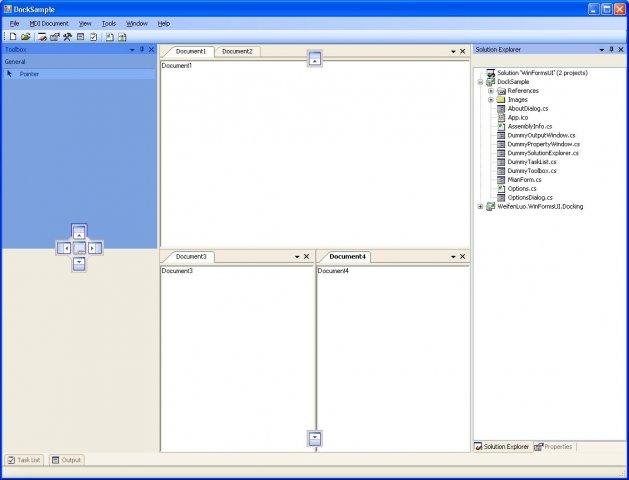Click the right arrow of dock guide diamond
The width and height of the screenshot is (629, 480).
click(94, 248)
